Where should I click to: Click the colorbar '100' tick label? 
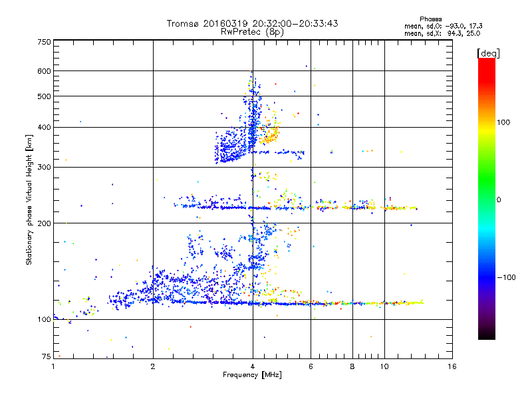pyautogui.click(x=503, y=122)
